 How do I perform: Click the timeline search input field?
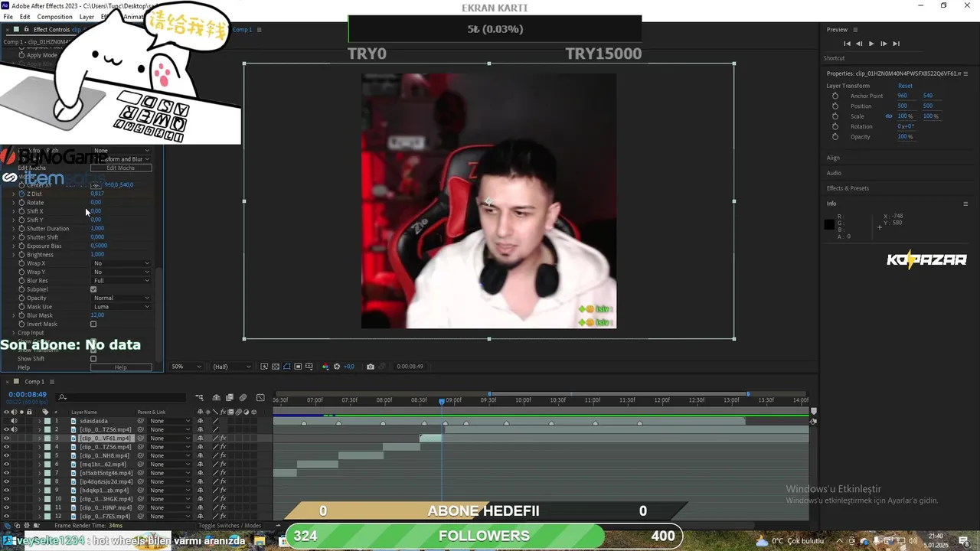[x=122, y=397]
